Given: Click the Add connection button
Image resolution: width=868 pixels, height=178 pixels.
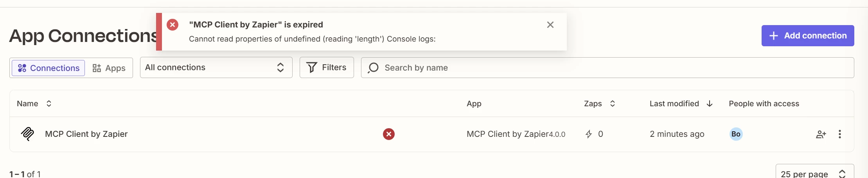Looking at the screenshot, I should (x=807, y=36).
